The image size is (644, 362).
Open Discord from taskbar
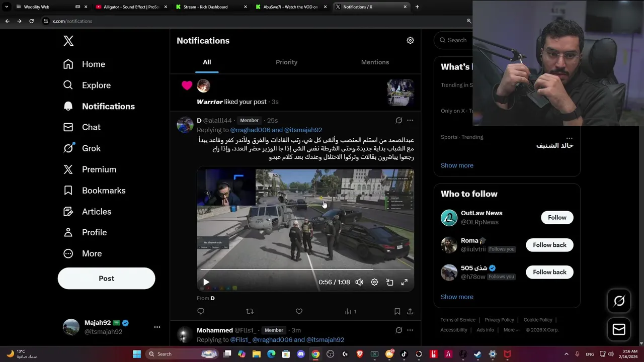tap(301, 354)
